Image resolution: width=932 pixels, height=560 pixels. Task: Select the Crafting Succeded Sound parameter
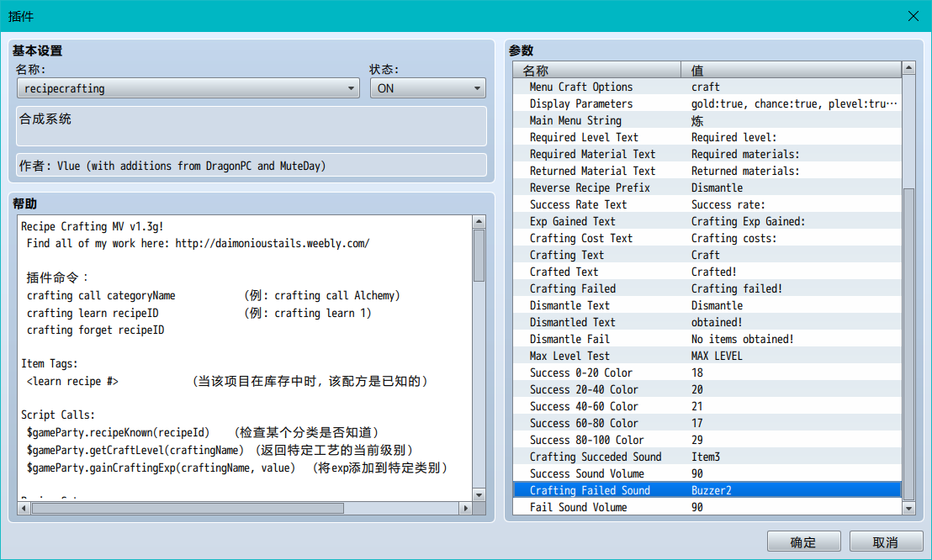coord(707,457)
